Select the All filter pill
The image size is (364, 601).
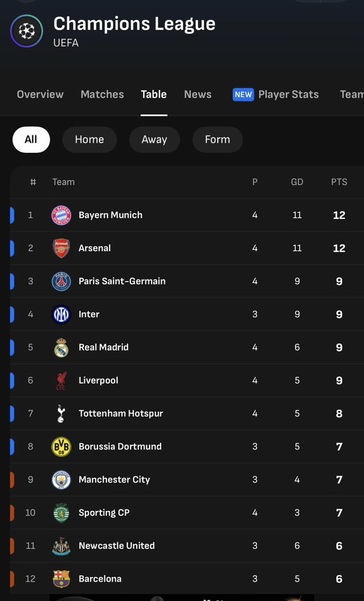click(31, 139)
